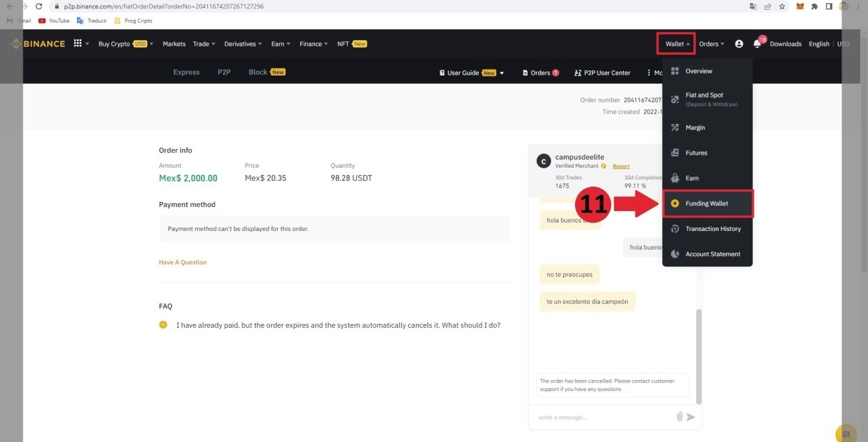Expand the Derivatives dropdown menu
The image size is (868, 442).
click(x=243, y=44)
